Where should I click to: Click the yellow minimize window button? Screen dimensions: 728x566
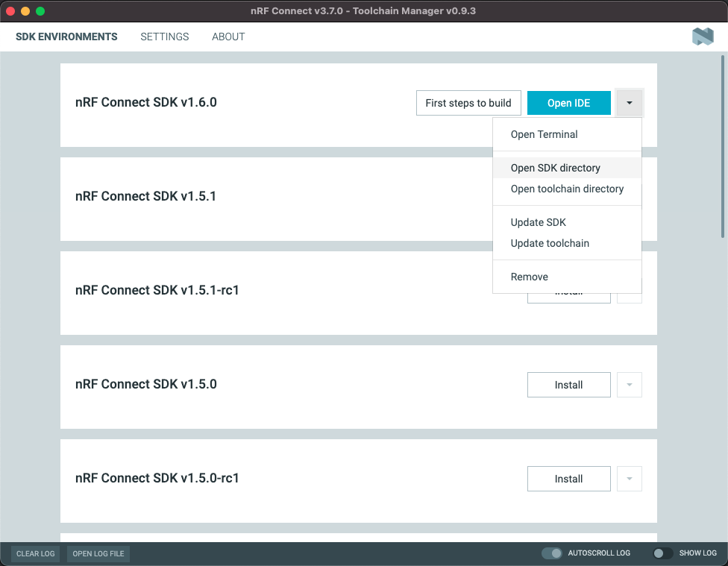[25, 10]
